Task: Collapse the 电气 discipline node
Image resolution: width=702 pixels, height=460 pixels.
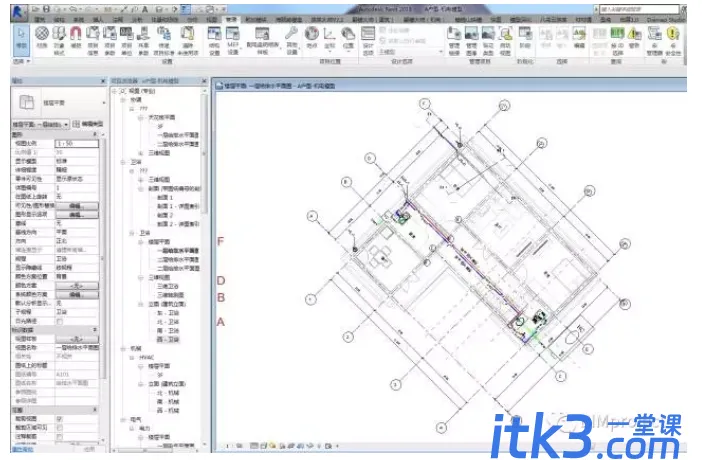Action: click(x=123, y=420)
